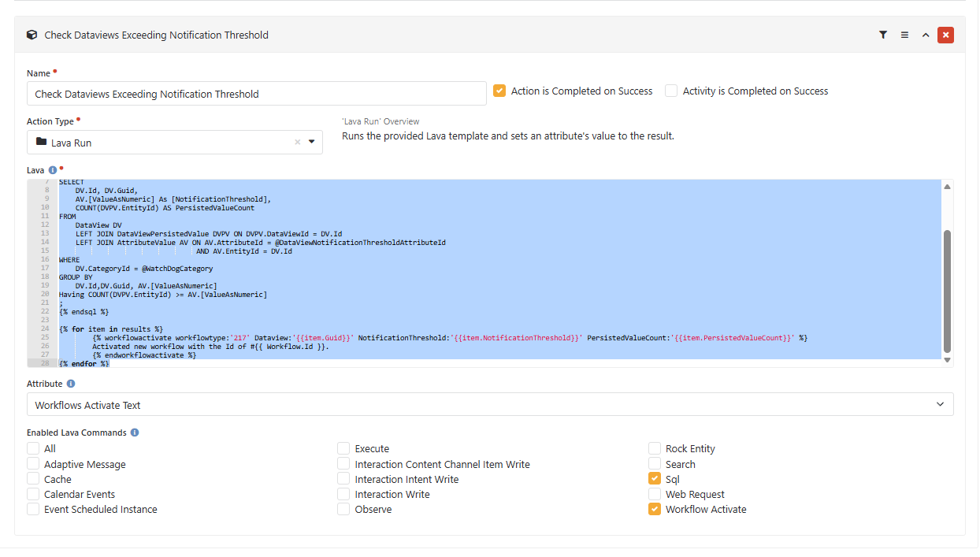Screen dimensions: 980x557
Task: Click the filter icon in the action header
Action: click(883, 35)
